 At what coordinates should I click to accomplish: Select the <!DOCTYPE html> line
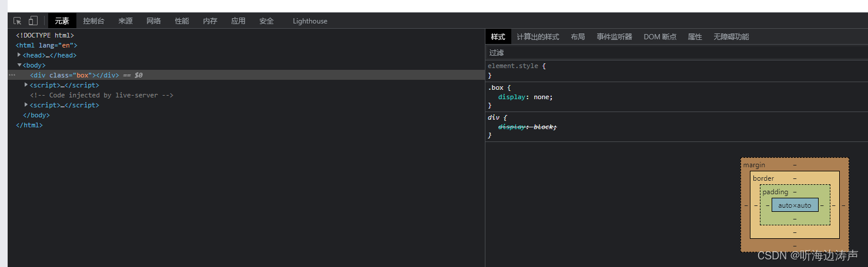tap(45, 35)
